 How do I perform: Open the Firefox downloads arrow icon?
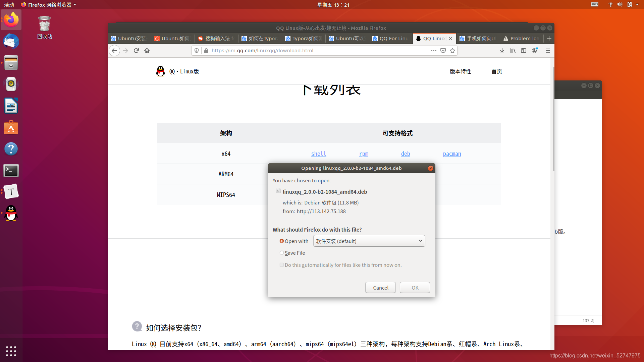502,51
